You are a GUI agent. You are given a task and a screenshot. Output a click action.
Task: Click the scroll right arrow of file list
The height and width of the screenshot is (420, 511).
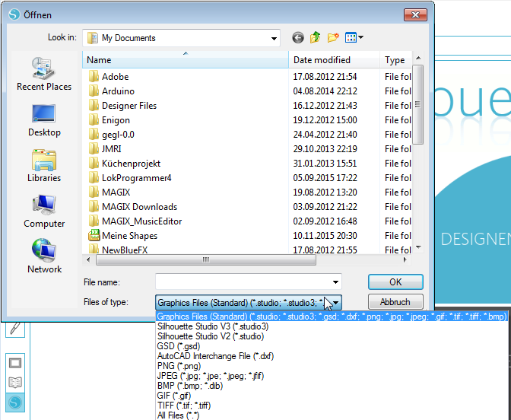405,260
